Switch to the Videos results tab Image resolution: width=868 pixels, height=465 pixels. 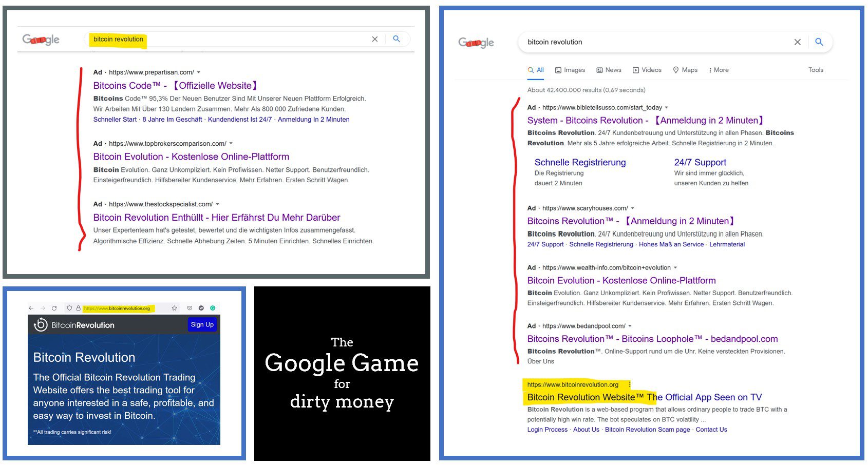(647, 70)
